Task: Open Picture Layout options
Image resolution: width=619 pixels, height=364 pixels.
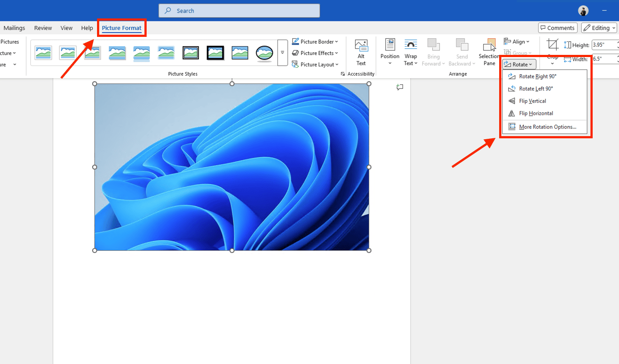Action: (315, 64)
